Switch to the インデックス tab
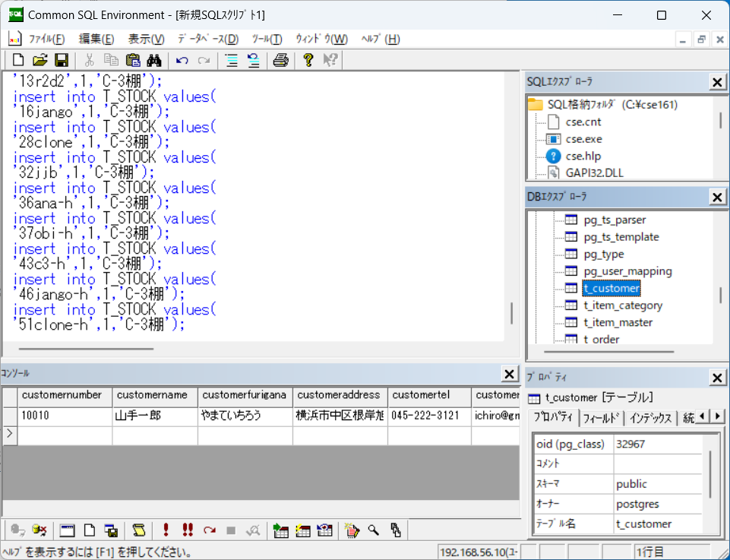730x560 pixels. 651,418
